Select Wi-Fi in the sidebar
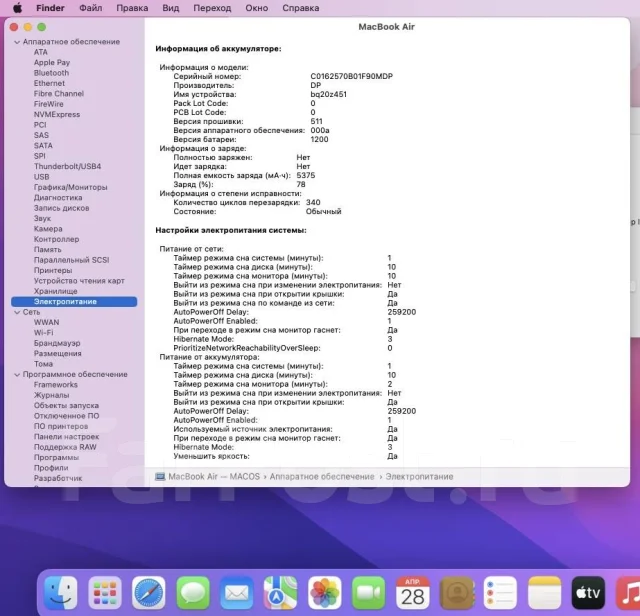This screenshot has width=640, height=616. tap(44, 333)
